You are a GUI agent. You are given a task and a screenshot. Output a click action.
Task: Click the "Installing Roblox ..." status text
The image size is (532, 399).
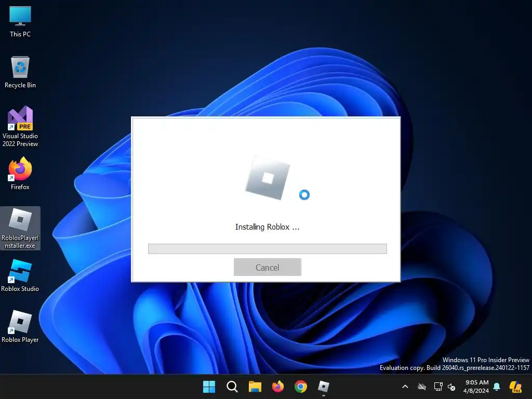[x=268, y=227]
